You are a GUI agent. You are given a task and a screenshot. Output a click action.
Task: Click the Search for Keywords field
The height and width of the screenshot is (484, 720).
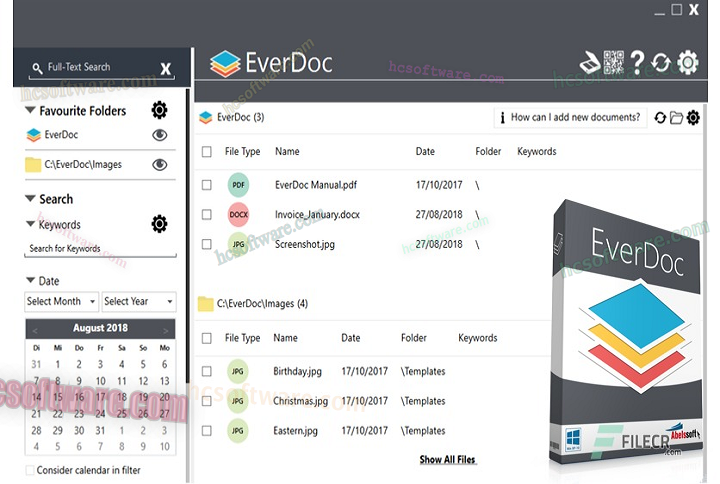click(99, 249)
